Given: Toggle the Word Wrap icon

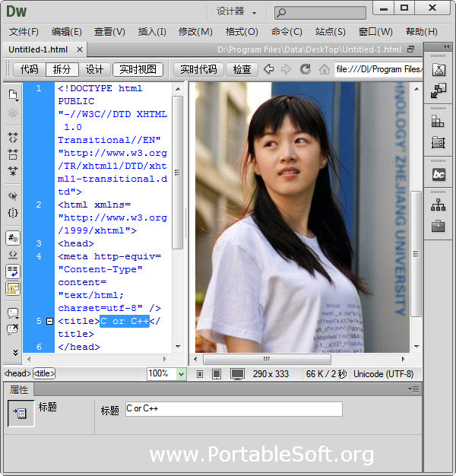Looking at the screenshot, I should click(x=13, y=271).
